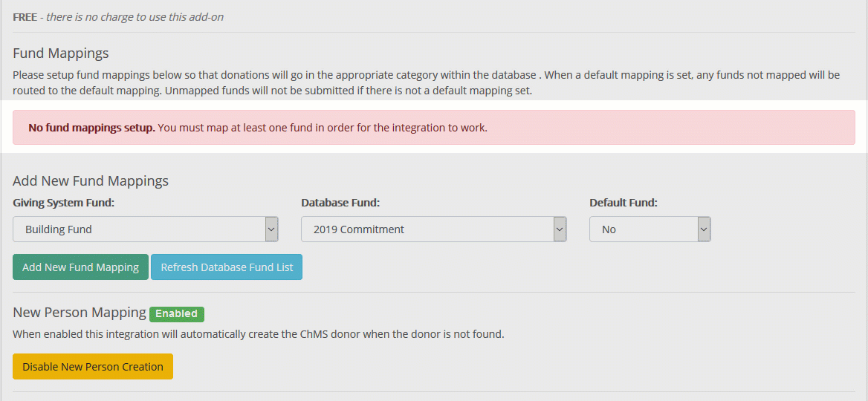Click the Add New Fund Mapping button
The width and height of the screenshot is (868, 401).
click(80, 267)
